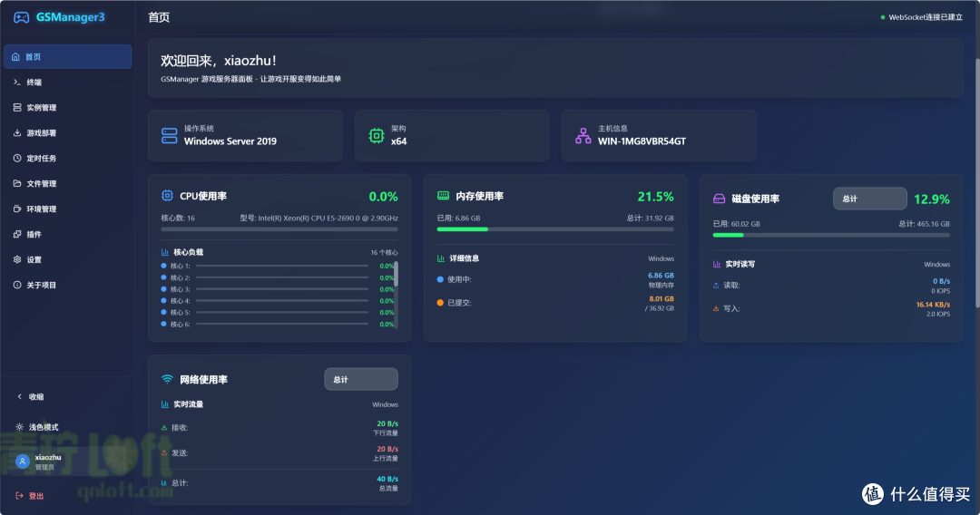Click the 磁盘使用率 disk icon
This screenshot has width=980, height=515.
click(x=720, y=199)
